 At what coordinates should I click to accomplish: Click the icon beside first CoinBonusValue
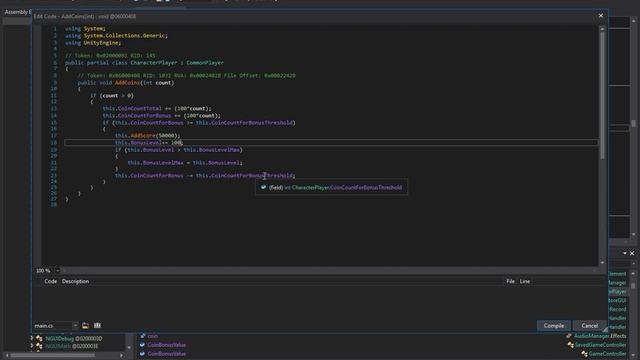click(142, 345)
